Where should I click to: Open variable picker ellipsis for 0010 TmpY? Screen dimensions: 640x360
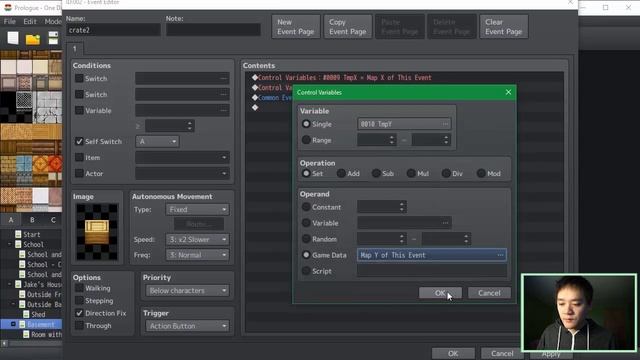click(x=445, y=124)
